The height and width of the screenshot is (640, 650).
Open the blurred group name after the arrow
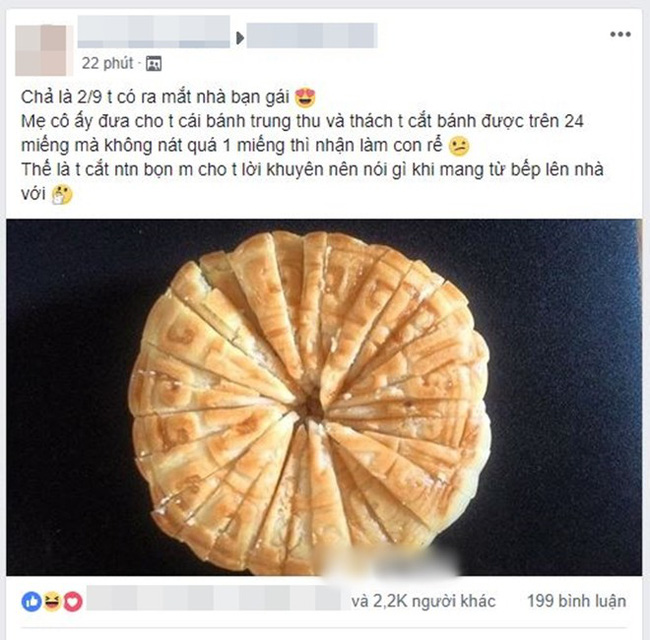tap(312, 36)
